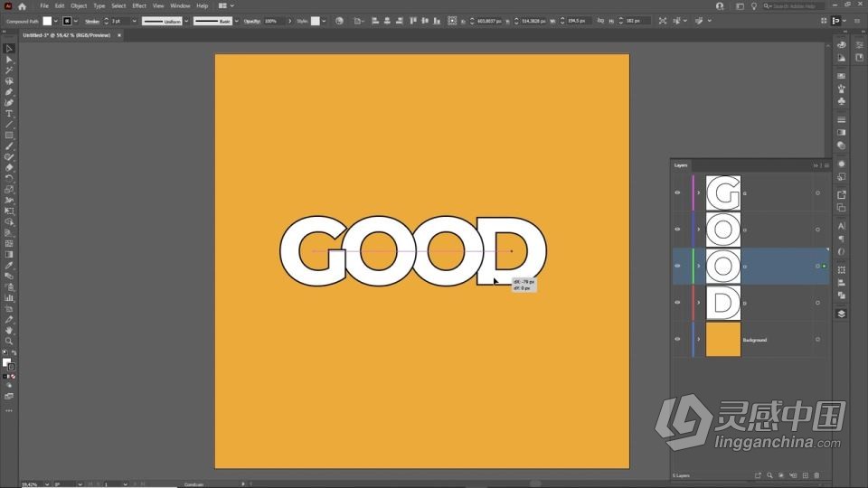Open the stroke weight dropdown
Viewport: 868px width, 488px height.
(x=134, y=21)
